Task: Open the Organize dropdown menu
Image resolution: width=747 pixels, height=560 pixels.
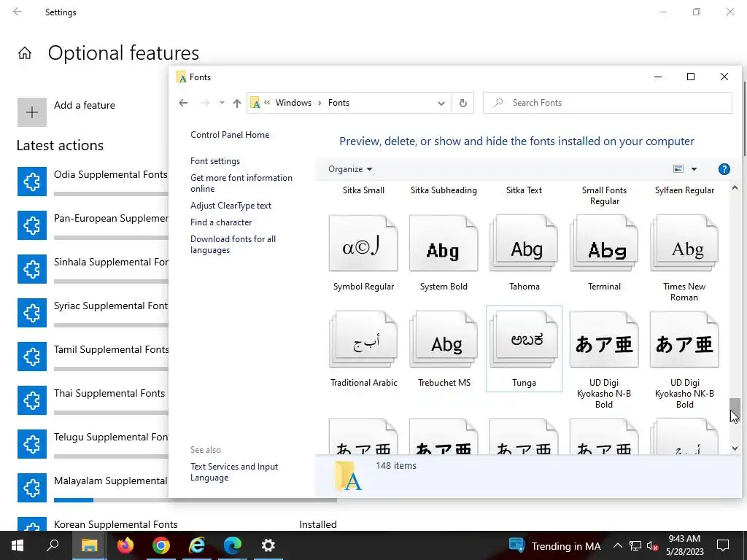Action: pyautogui.click(x=350, y=169)
